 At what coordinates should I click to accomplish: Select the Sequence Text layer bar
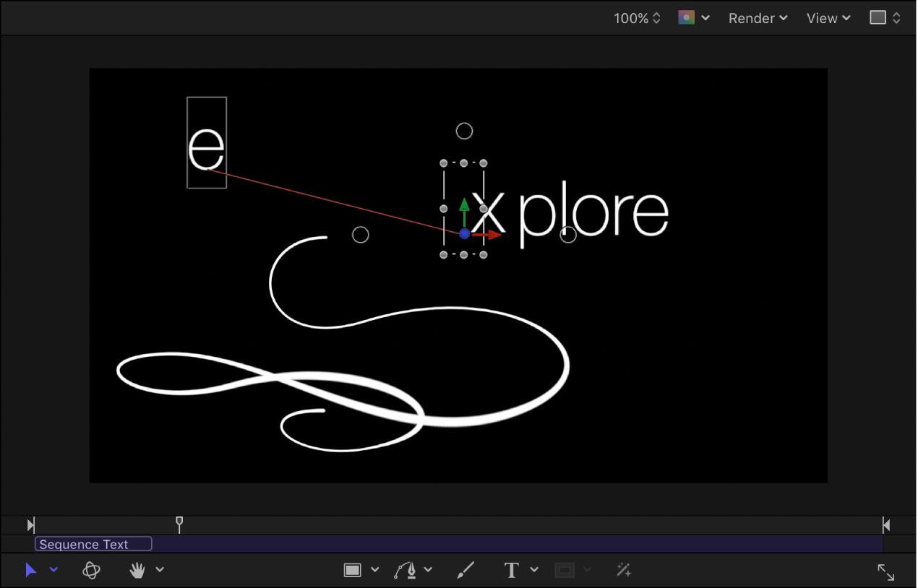click(x=93, y=544)
